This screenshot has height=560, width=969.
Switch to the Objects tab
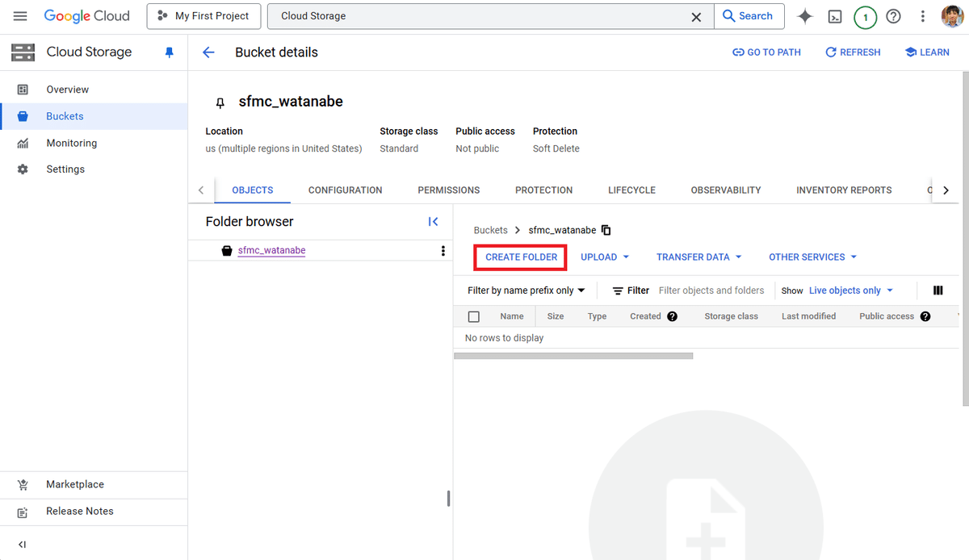click(x=253, y=190)
